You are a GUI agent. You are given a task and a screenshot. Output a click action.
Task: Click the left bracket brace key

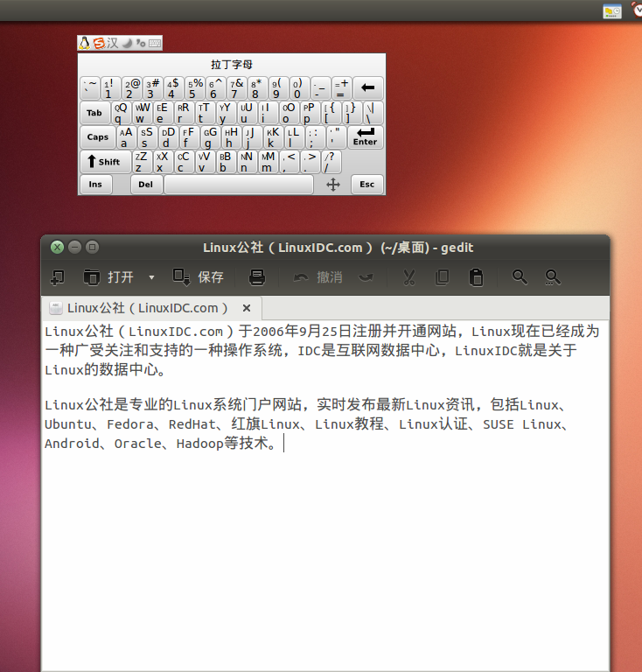331,113
